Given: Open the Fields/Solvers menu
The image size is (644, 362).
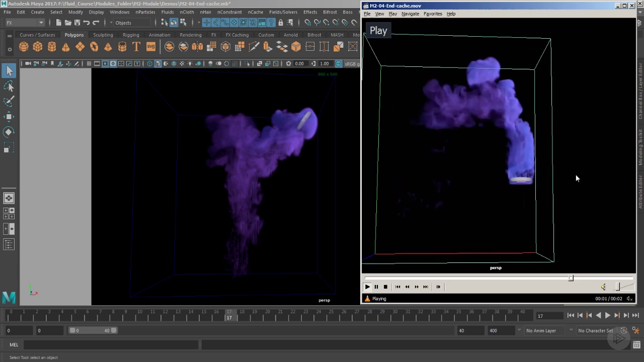Looking at the screenshot, I should (283, 12).
